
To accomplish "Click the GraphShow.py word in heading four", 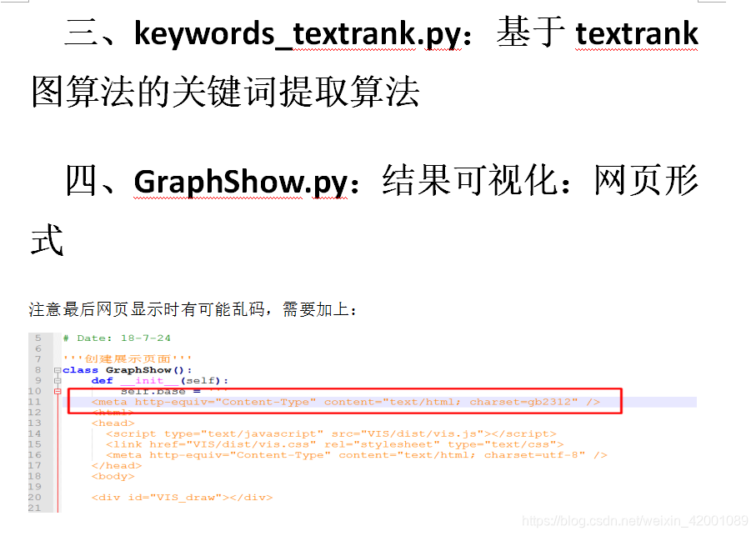I will [241, 183].
